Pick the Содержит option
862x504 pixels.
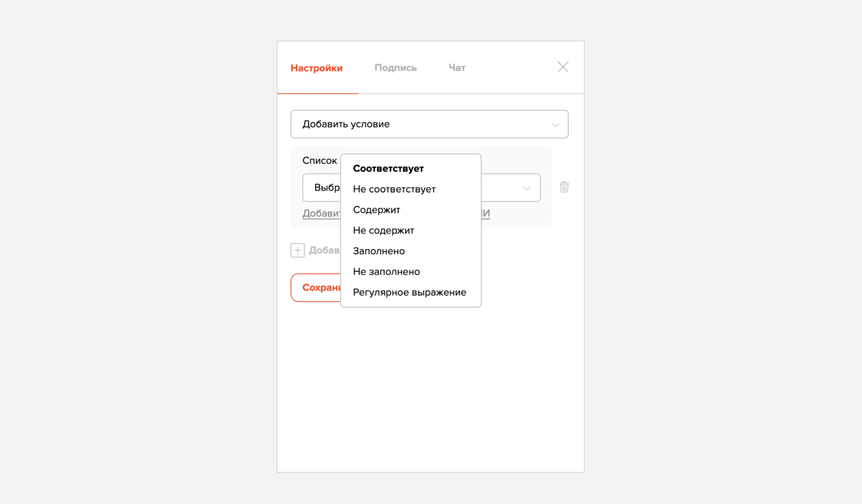click(377, 210)
